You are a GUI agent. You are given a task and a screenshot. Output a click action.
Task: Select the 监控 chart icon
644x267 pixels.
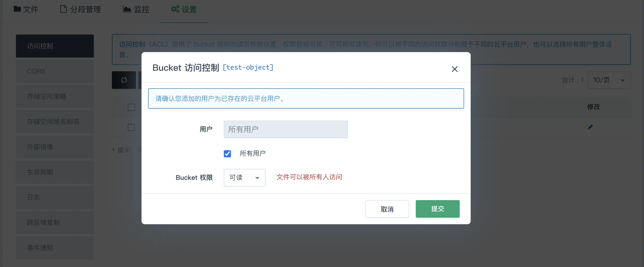point(127,9)
